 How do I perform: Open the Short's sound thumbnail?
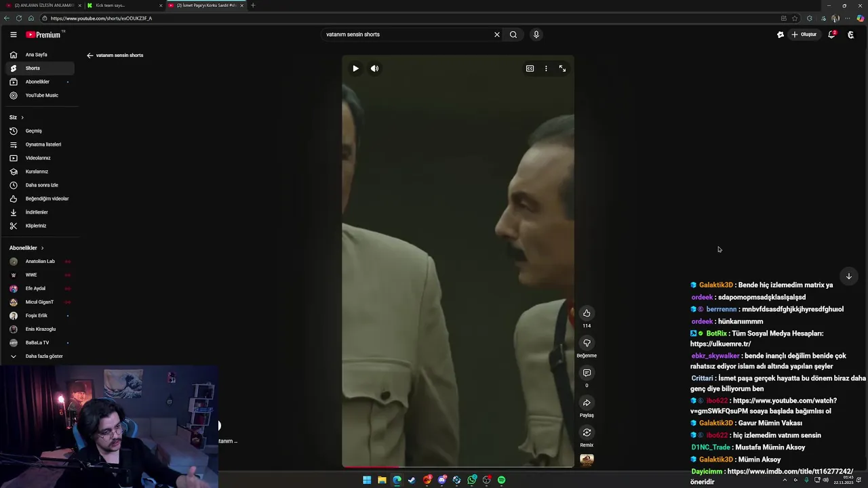coord(587,460)
